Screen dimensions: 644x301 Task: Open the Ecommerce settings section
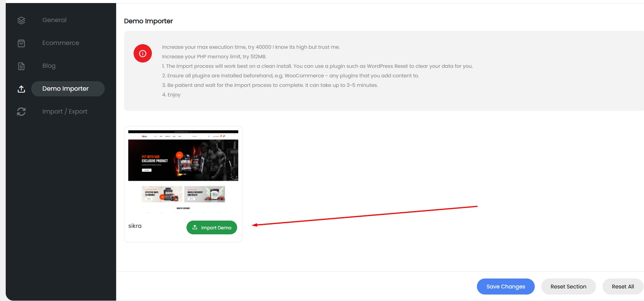[x=61, y=43]
